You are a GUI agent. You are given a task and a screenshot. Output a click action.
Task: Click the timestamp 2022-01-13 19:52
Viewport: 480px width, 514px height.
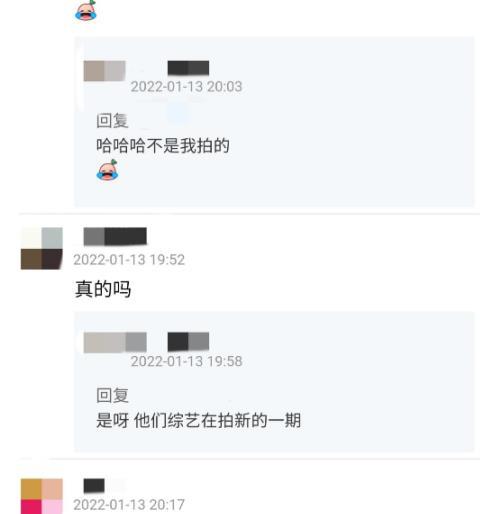click(x=129, y=260)
